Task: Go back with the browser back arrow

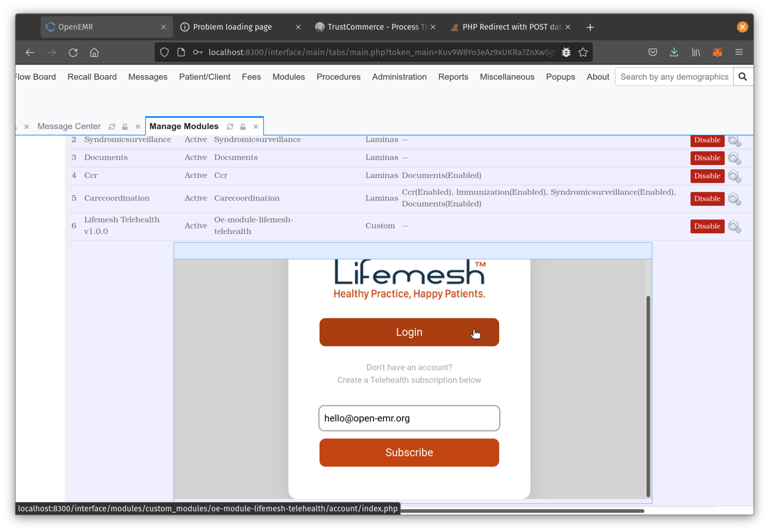Action: 30,52
